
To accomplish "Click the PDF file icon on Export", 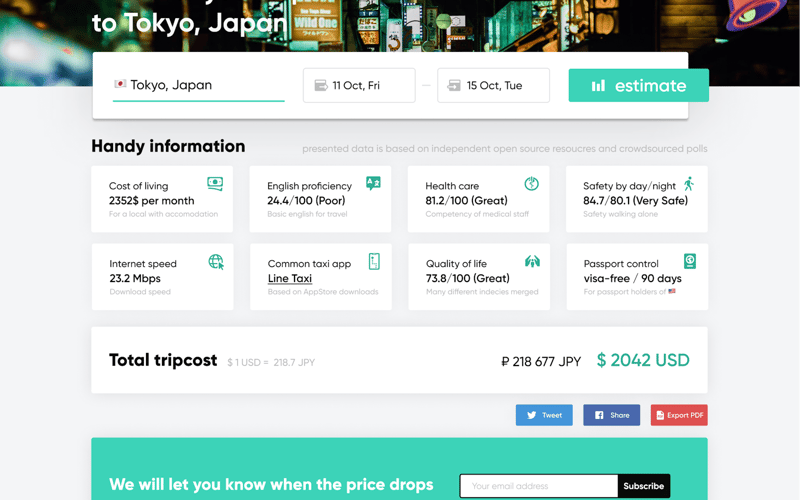I will click(x=660, y=415).
